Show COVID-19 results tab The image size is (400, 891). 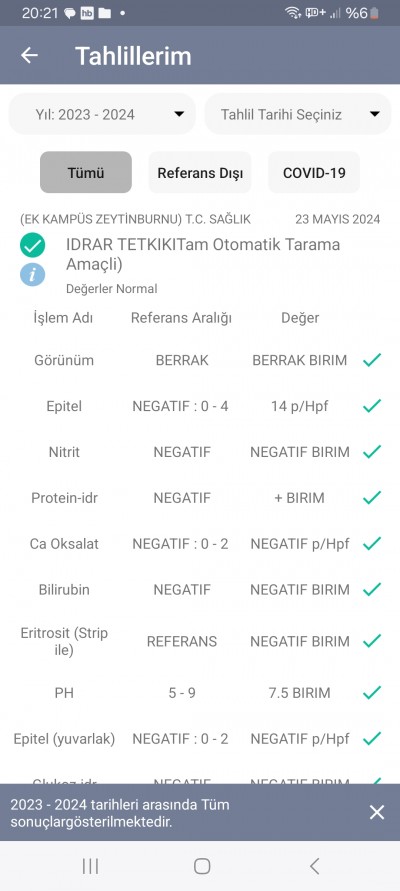314,172
